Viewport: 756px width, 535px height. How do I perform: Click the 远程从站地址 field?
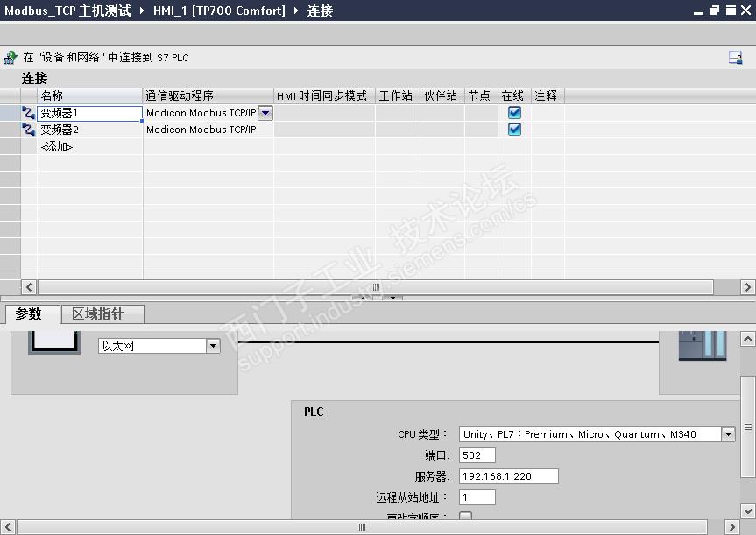coord(477,497)
